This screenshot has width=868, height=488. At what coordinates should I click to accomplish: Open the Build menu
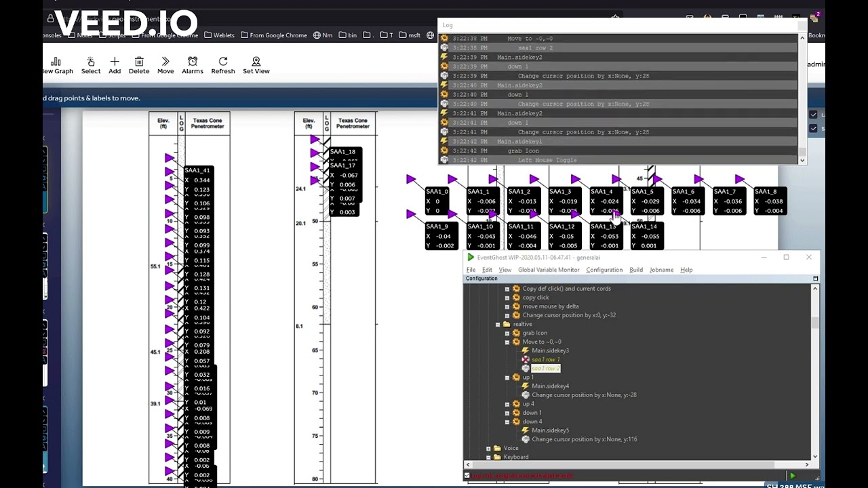pyautogui.click(x=636, y=270)
